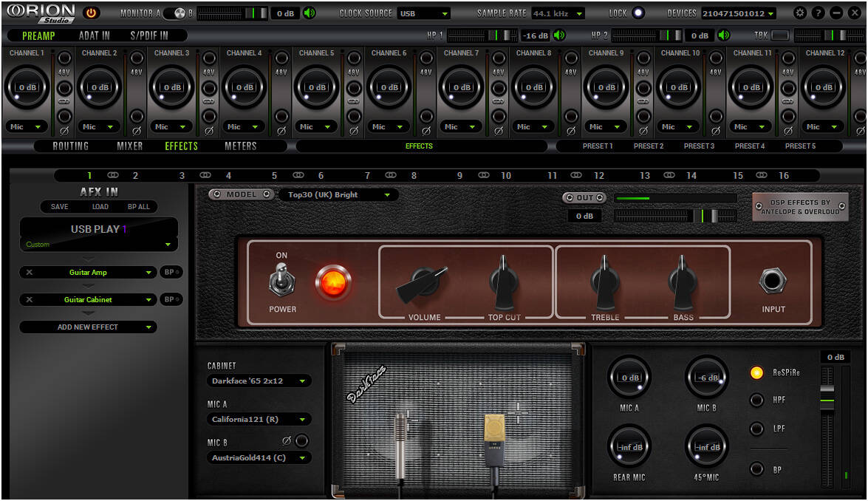Click the Monitor volume slider
868x501 pixels.
point(233,13)
